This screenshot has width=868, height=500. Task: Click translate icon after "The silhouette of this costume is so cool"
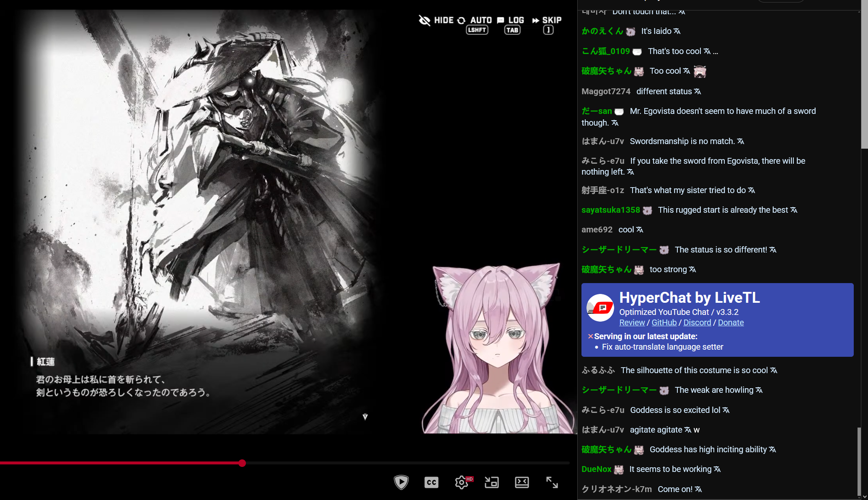pyautogui.click(x=773, y=371)
